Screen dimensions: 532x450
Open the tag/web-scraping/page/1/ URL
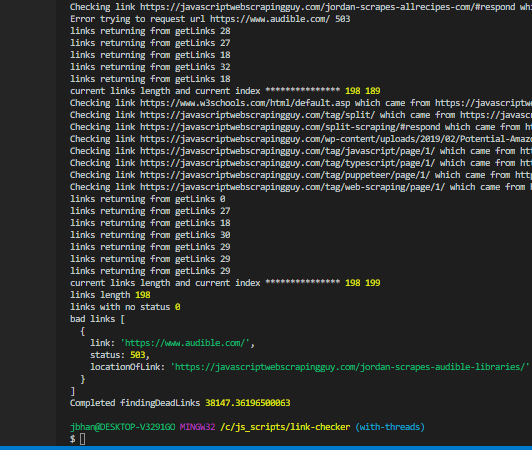292,187
